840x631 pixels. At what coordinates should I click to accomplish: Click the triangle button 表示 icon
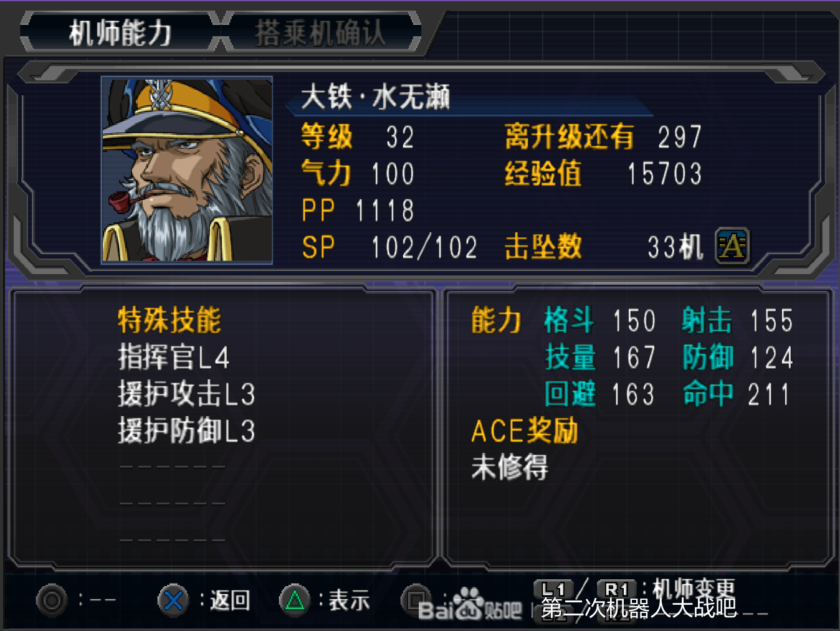click(x=294, y=600)
